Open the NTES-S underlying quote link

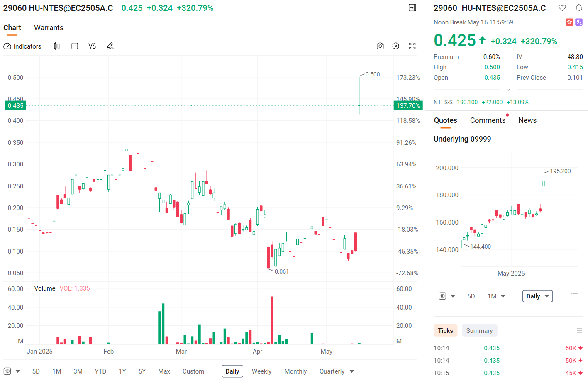tap(443, 102)
